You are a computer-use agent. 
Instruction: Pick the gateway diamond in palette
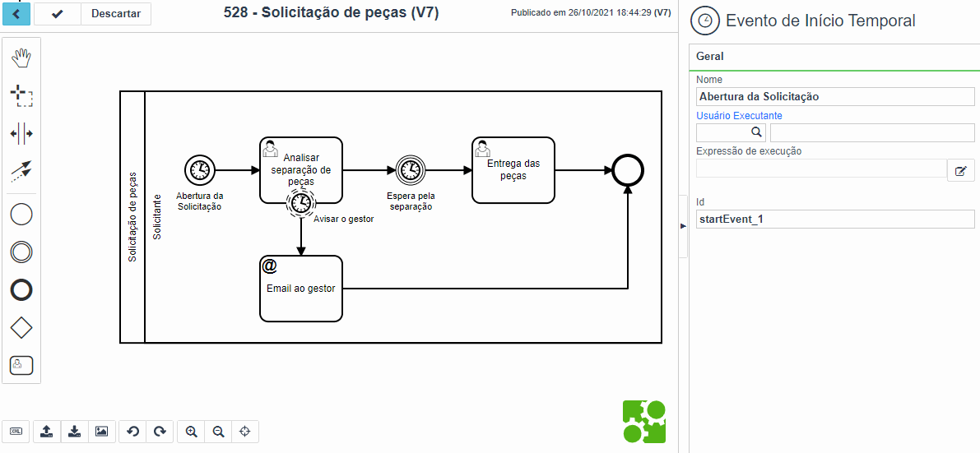click(22, 327)
